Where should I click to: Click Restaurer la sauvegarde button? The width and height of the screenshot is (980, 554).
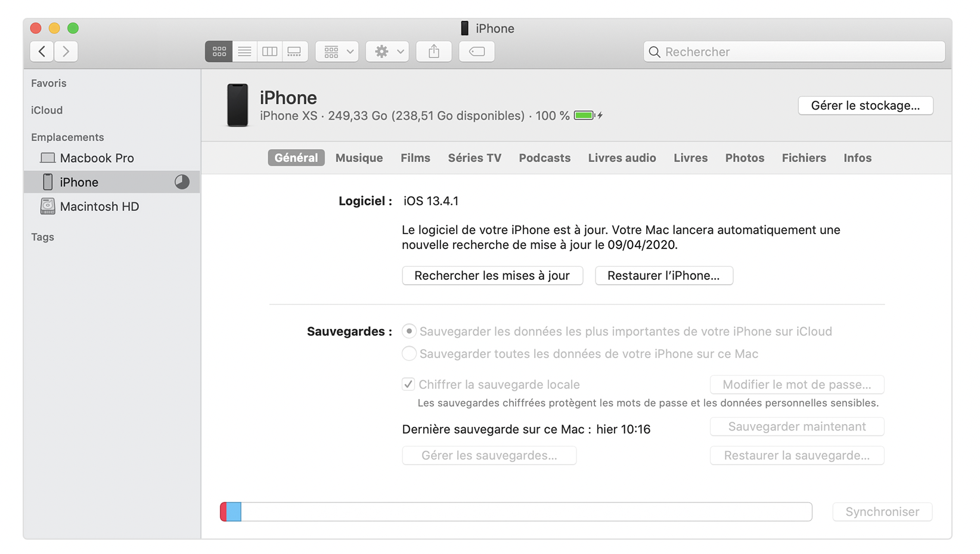797,456
